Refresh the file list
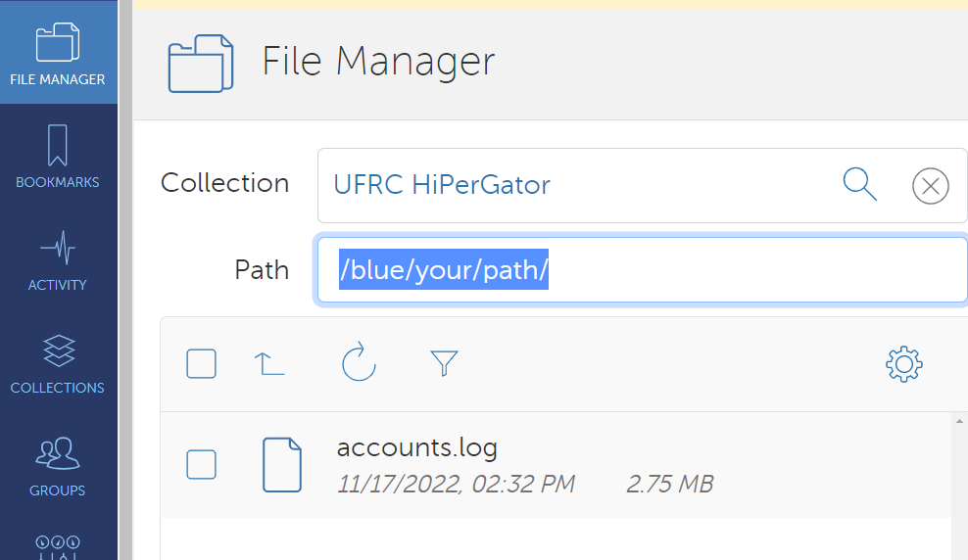968x560 pixels. tap(359, 363)
